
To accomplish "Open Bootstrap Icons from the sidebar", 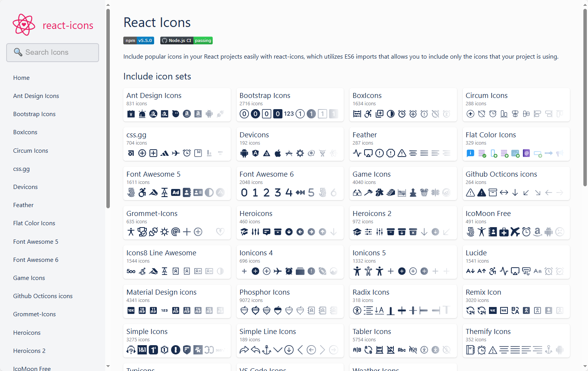I will (x=34, y=114).
